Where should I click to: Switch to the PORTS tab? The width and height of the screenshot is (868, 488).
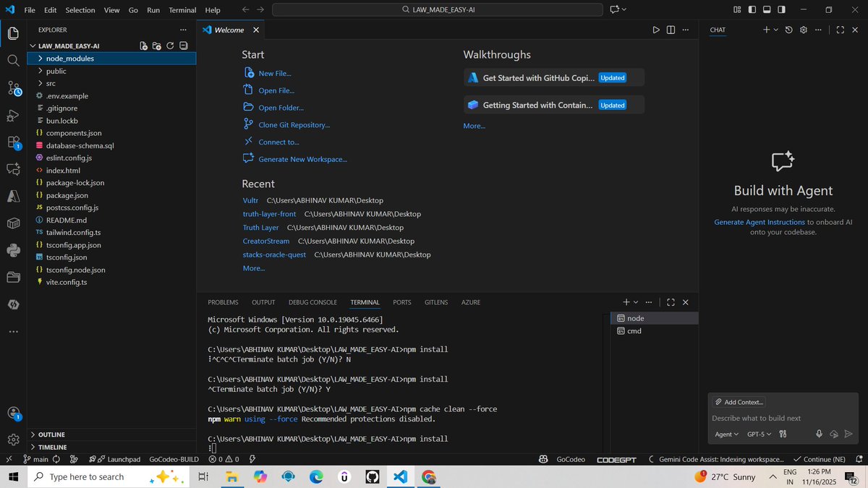(402, 302)
